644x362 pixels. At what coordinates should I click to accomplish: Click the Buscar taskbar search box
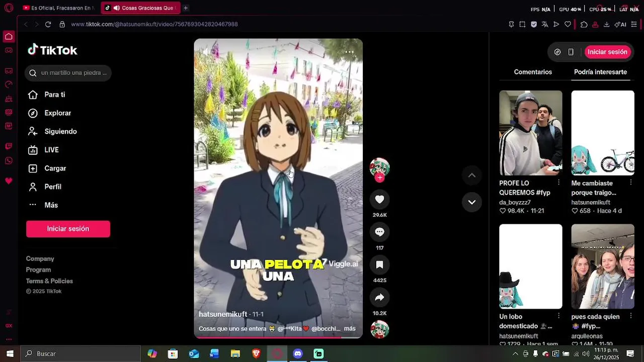coord(80,353)
